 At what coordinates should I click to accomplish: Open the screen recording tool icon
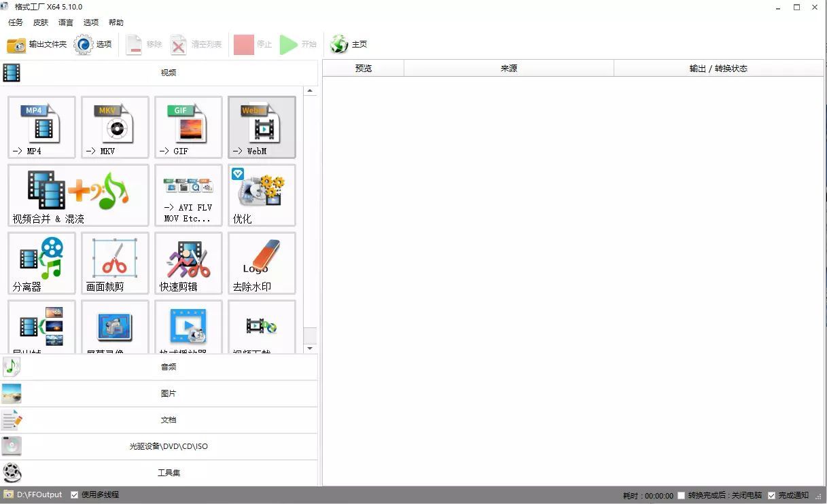coord(115,327)
